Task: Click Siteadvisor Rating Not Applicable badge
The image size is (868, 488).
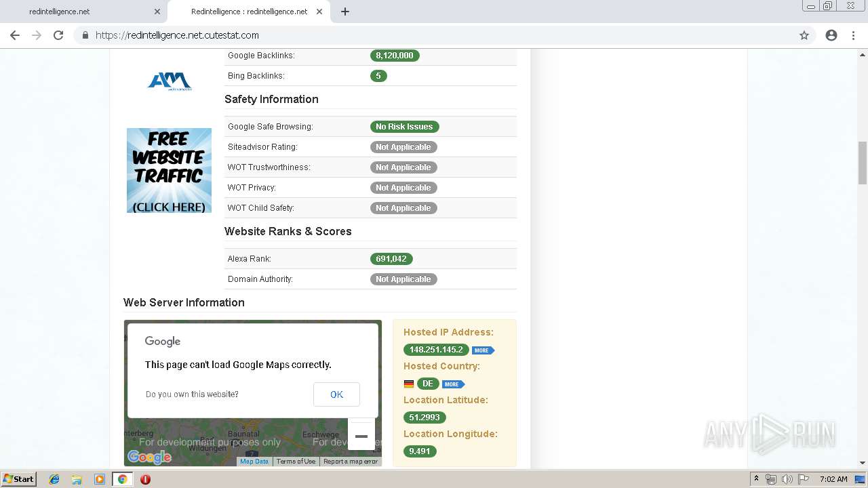Action: (403, 147)
